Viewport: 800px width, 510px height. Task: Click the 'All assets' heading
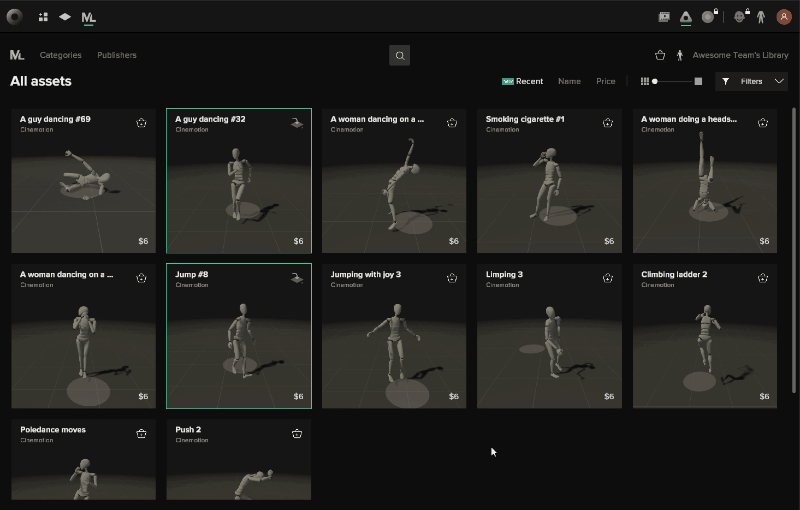coord(41,81)
